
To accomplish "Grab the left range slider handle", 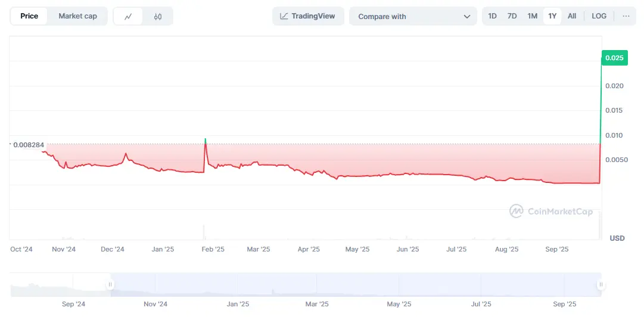I will click(110, 285).
